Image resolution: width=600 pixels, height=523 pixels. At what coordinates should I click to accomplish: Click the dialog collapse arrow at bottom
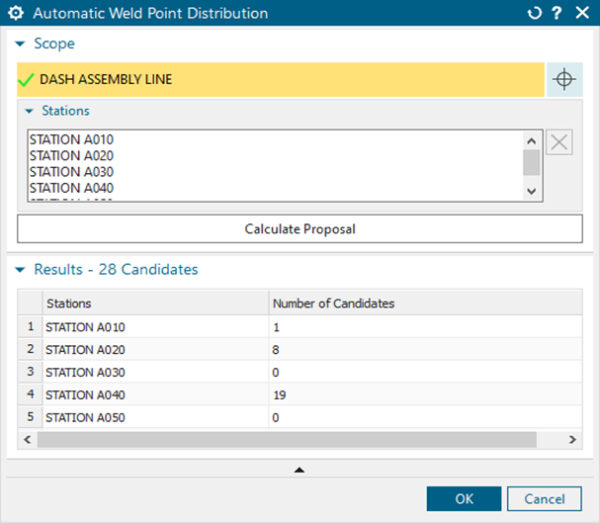point(299,469)
